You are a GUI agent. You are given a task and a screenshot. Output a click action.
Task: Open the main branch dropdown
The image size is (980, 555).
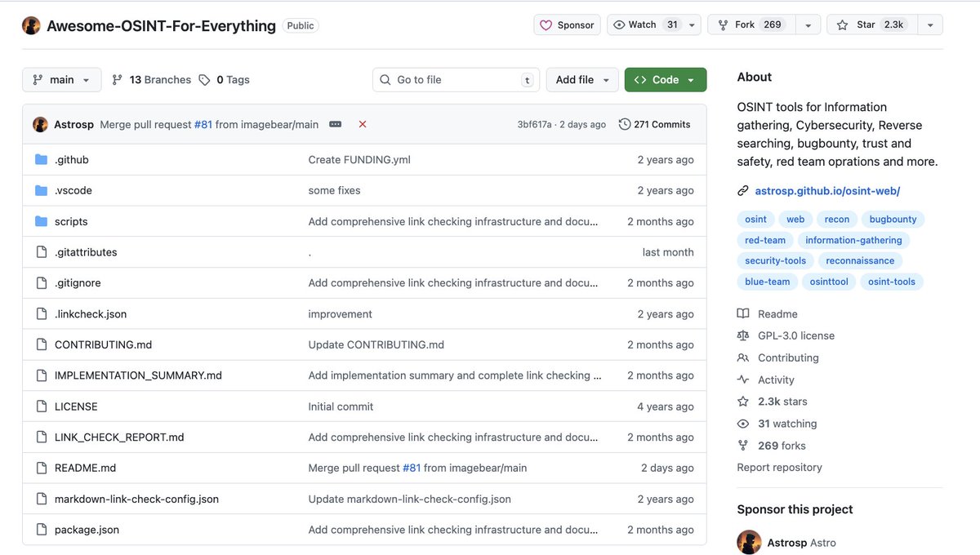click(62, 80)
